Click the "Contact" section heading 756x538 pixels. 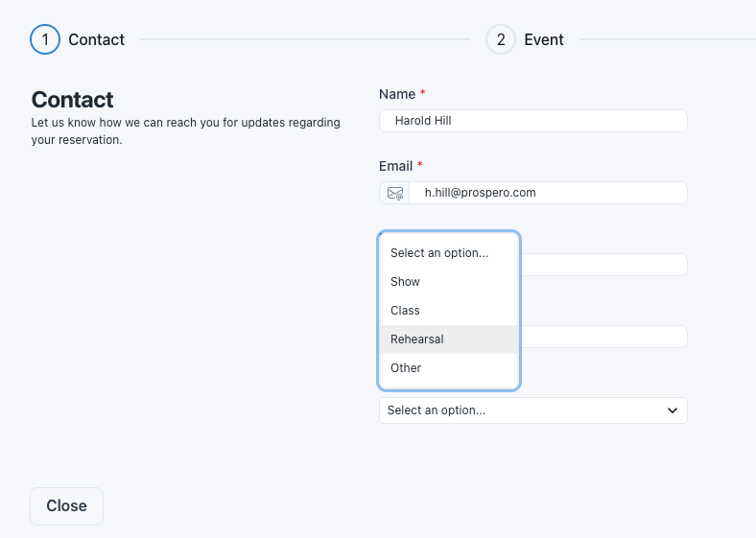pyautogui.click(x=72, y=100)
